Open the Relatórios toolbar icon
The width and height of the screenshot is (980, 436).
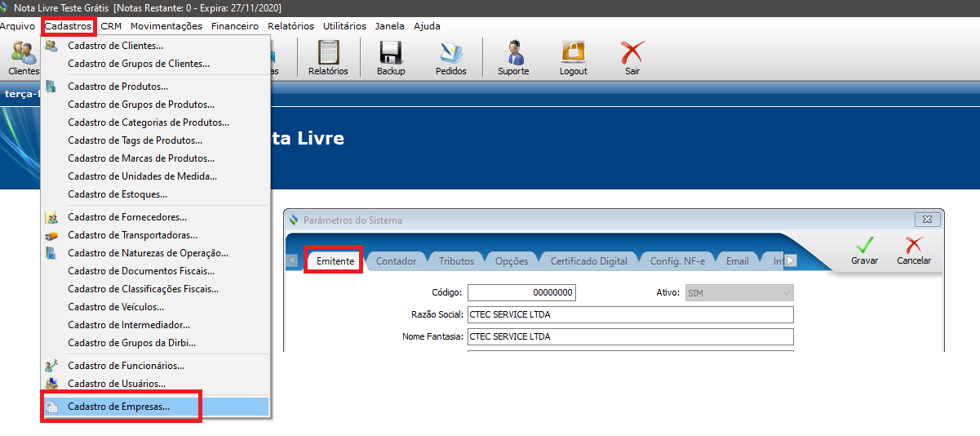(328, 57)
